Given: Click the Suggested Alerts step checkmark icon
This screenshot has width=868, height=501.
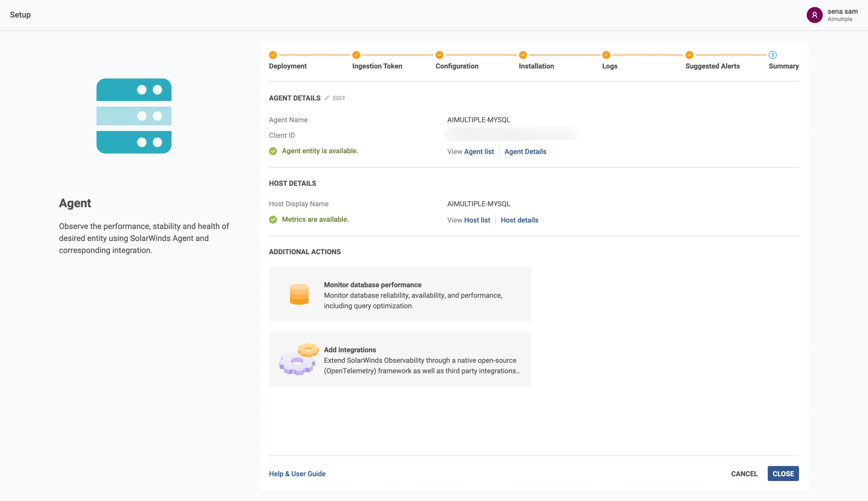Looking at the screenshot, I should 689,55.
